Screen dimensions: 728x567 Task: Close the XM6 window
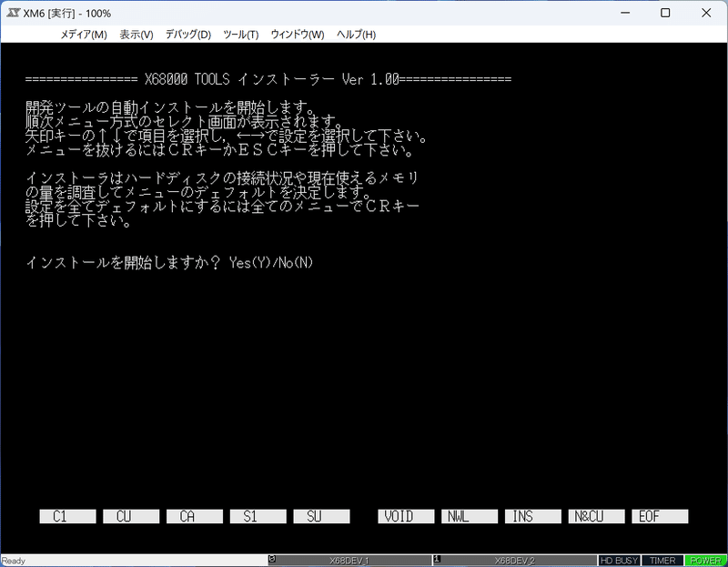706,13
